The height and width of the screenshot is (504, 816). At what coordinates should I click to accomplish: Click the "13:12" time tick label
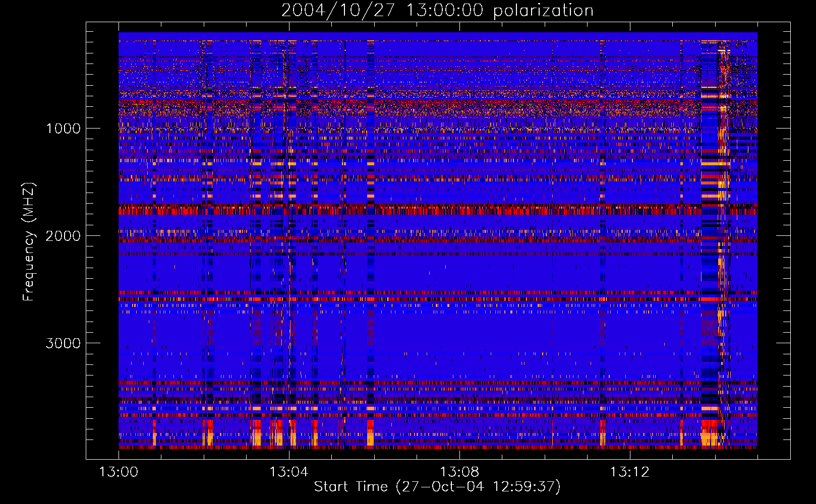629,472
